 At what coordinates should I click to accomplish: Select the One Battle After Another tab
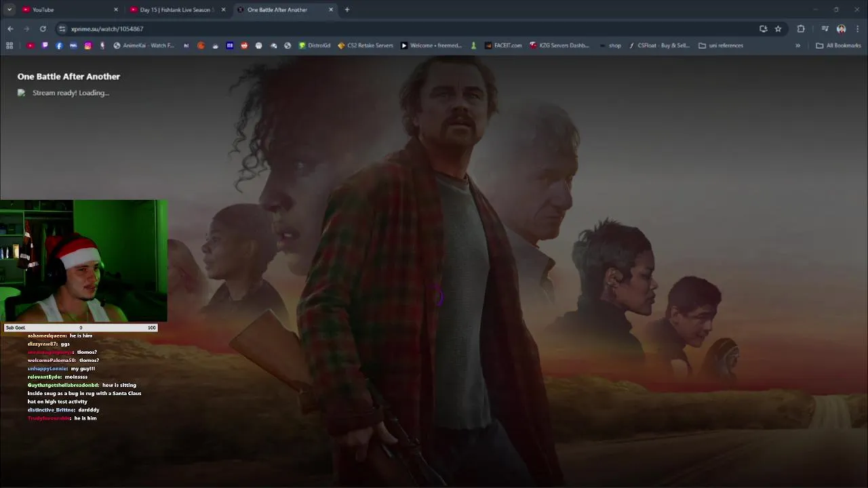pos(285,9)
